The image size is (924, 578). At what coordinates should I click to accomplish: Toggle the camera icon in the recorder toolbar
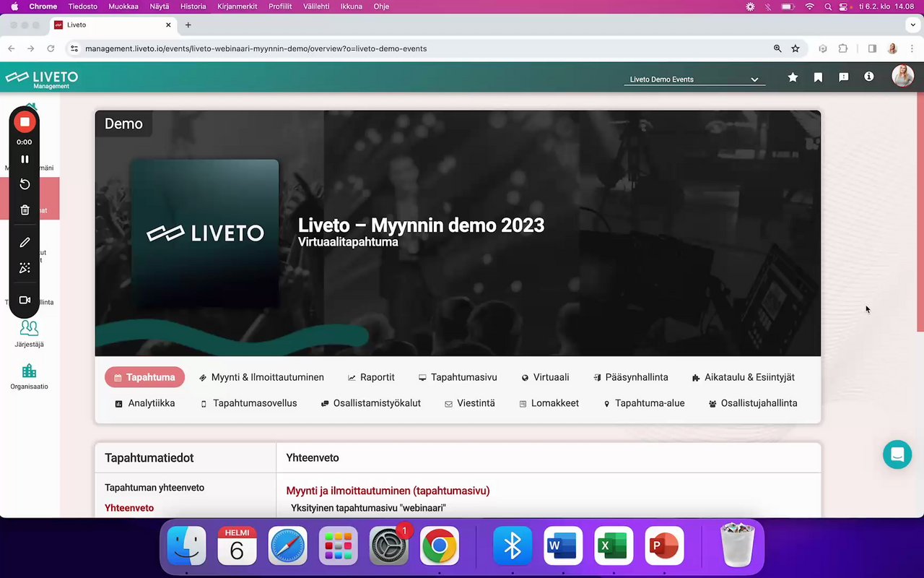(x=25, y=300)
